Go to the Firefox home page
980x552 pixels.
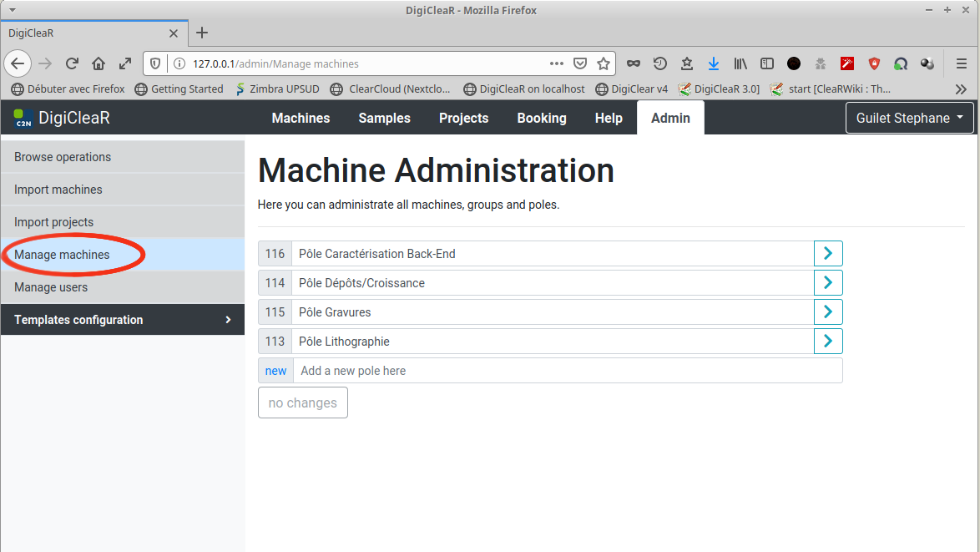pos(99,63)
